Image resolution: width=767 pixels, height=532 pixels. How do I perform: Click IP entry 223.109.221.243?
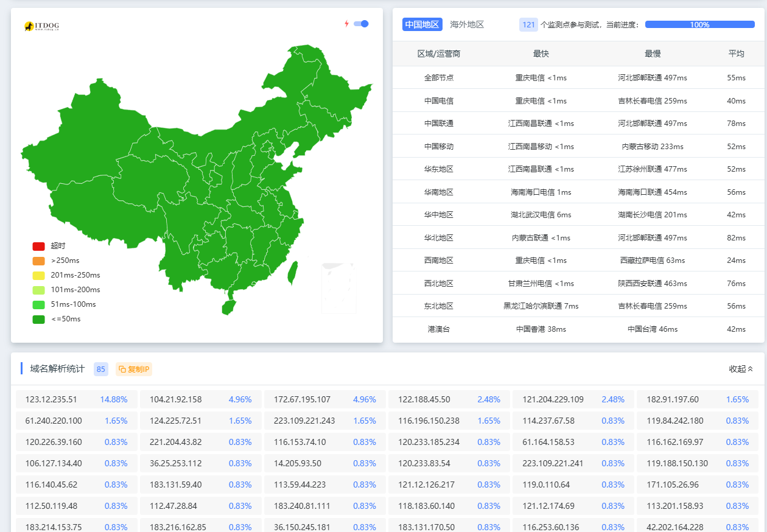(x=304, y=421)
